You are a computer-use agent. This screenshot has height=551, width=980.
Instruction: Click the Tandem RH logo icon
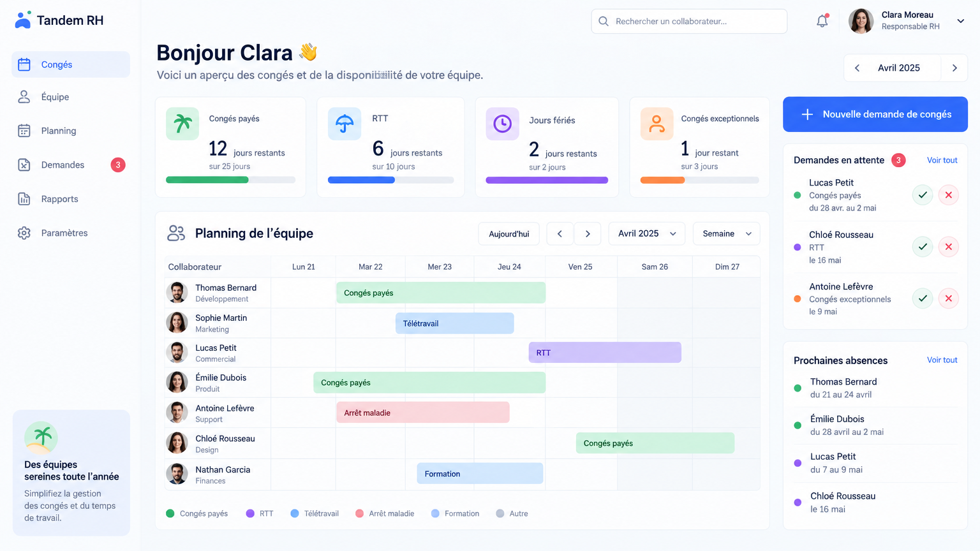(x=23, y=20)
